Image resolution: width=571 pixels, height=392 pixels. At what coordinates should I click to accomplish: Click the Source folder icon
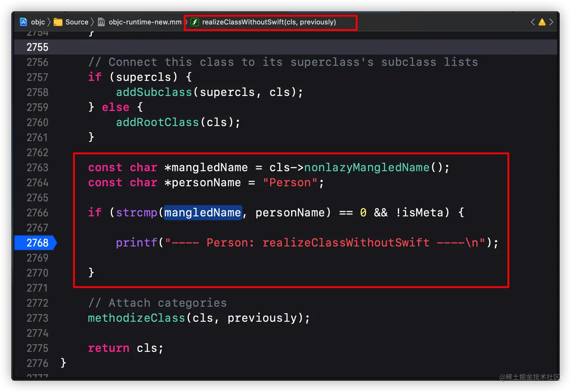(58, 22)
